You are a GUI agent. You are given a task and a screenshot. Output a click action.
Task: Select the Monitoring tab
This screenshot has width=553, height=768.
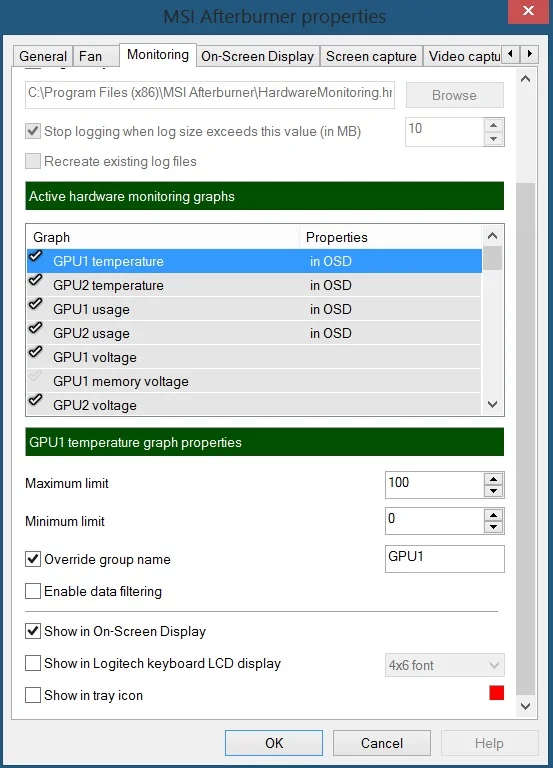[158, 54]
